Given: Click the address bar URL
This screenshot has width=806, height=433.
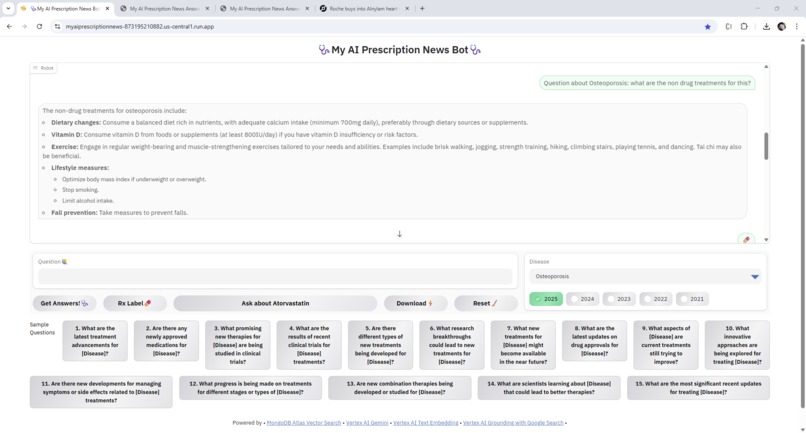Looking at the screenshot, I should click(x=140, y=27).
